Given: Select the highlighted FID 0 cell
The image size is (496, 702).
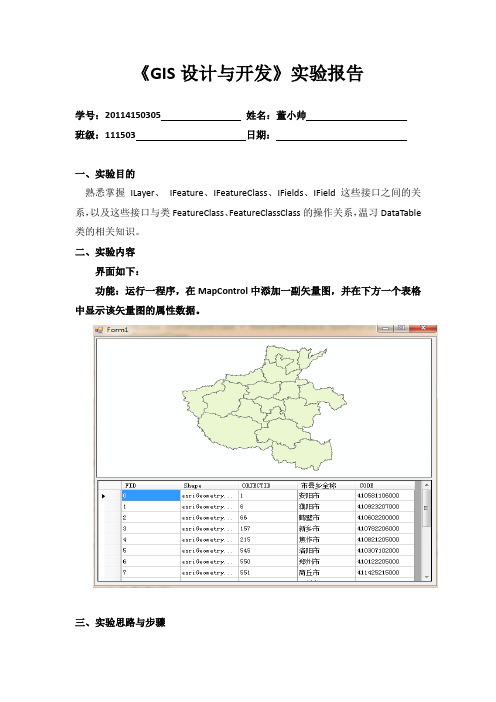Looking at the screenshot, I should 151,496.
